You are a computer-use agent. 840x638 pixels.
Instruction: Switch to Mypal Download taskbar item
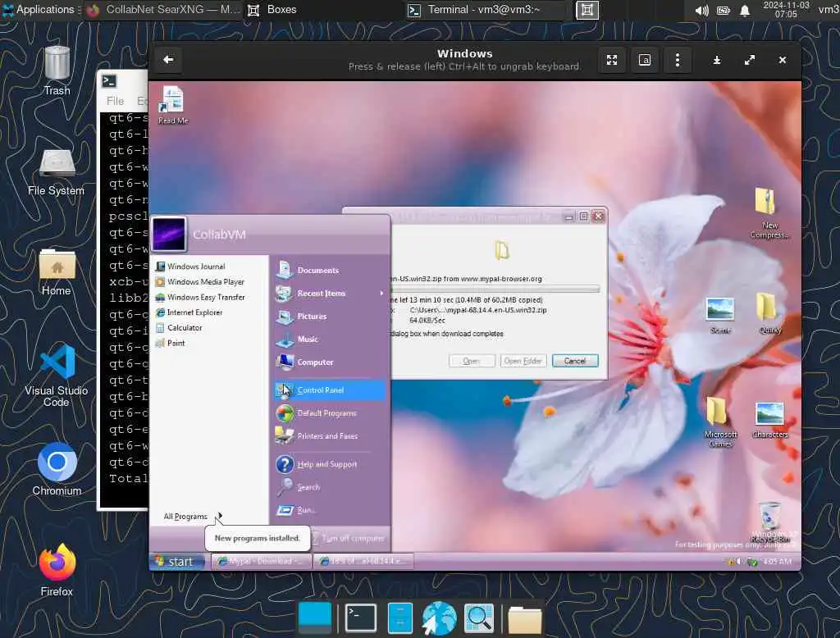(260, 562)
